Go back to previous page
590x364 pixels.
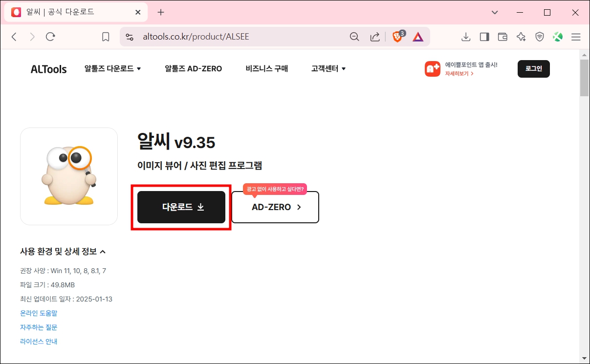coord(14,37)
